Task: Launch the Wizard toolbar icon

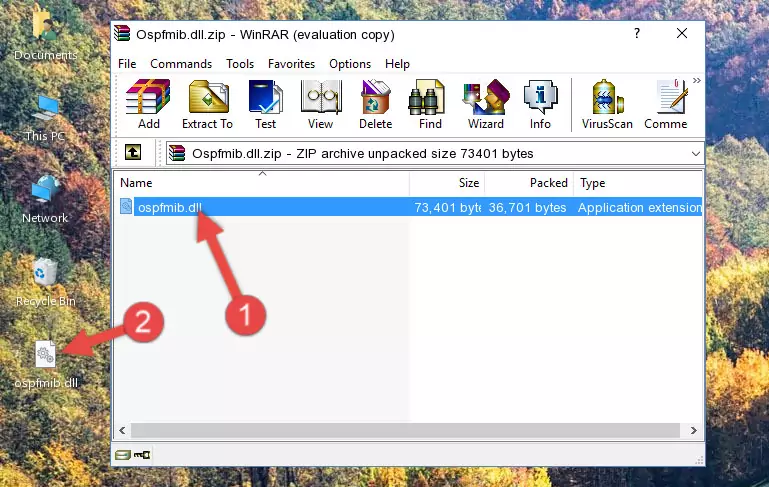Action: [x=486, y=104]
